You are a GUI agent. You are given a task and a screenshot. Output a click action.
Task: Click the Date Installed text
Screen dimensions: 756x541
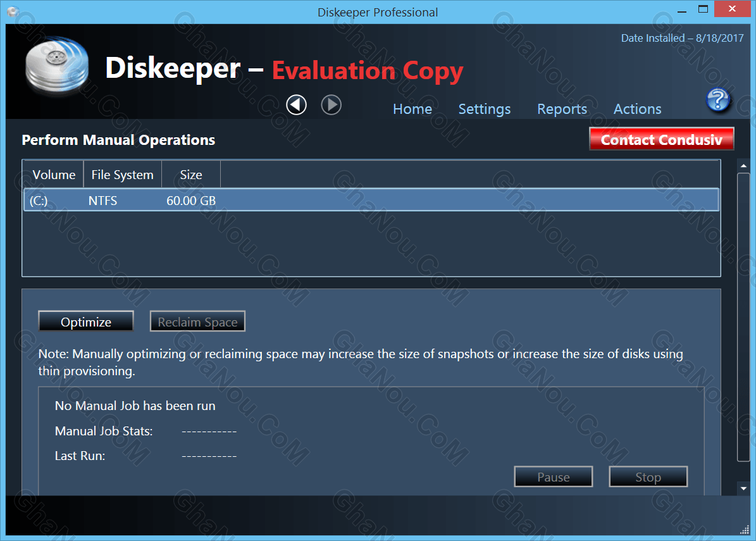[x=682, y=38]
